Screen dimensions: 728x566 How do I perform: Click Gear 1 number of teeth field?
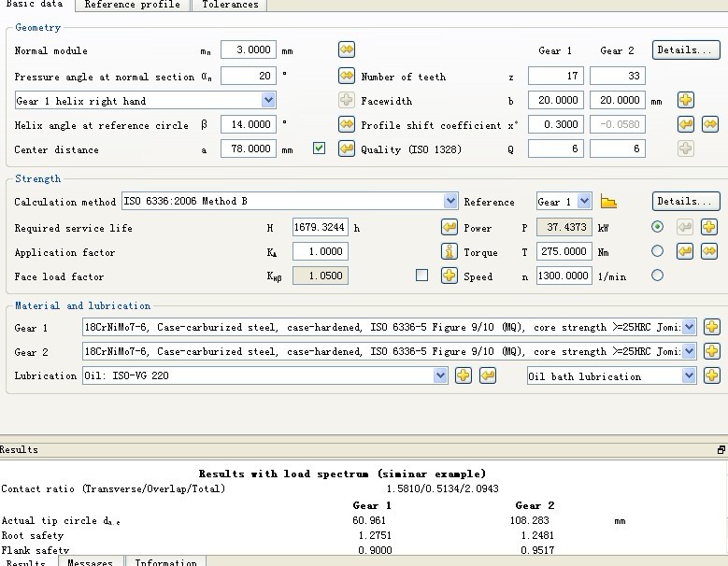coord(556,76)
